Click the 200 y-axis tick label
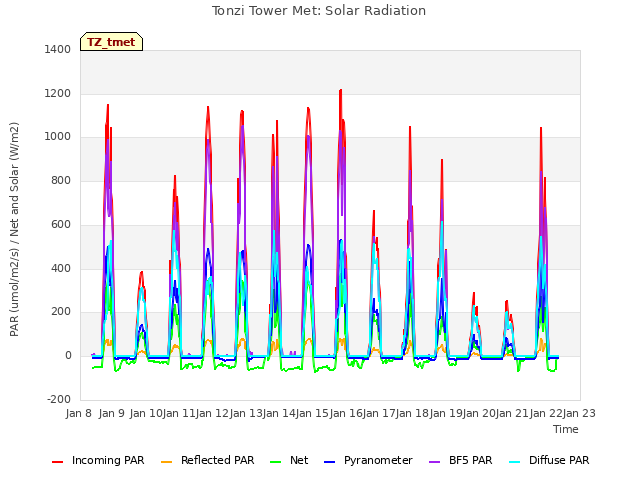This screenshot has height=480, width=640. point(61,311)
